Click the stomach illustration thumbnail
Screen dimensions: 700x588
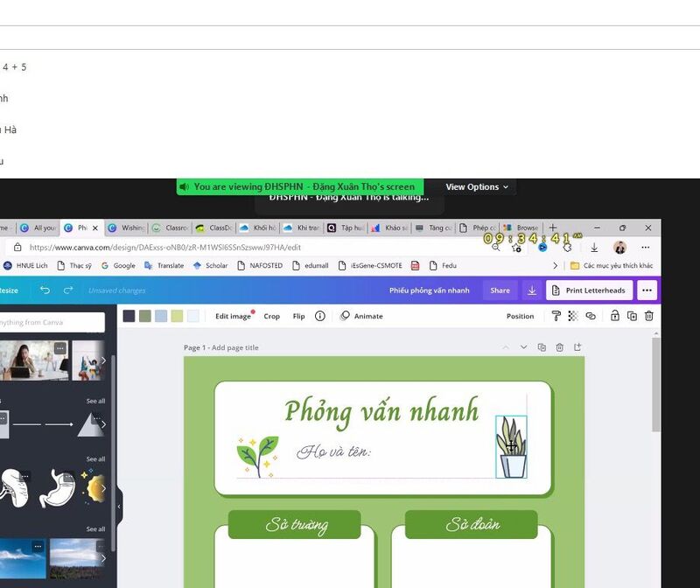click(59, 488)
